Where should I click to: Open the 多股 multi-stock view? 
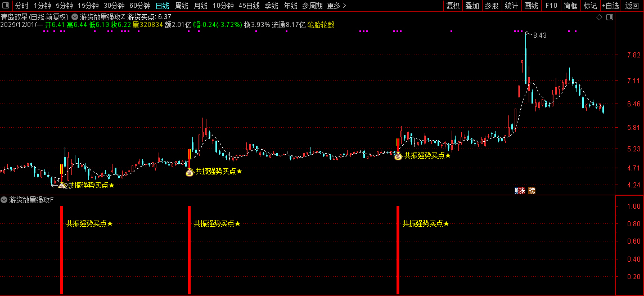pyautogui.click(x=492, y=6)
